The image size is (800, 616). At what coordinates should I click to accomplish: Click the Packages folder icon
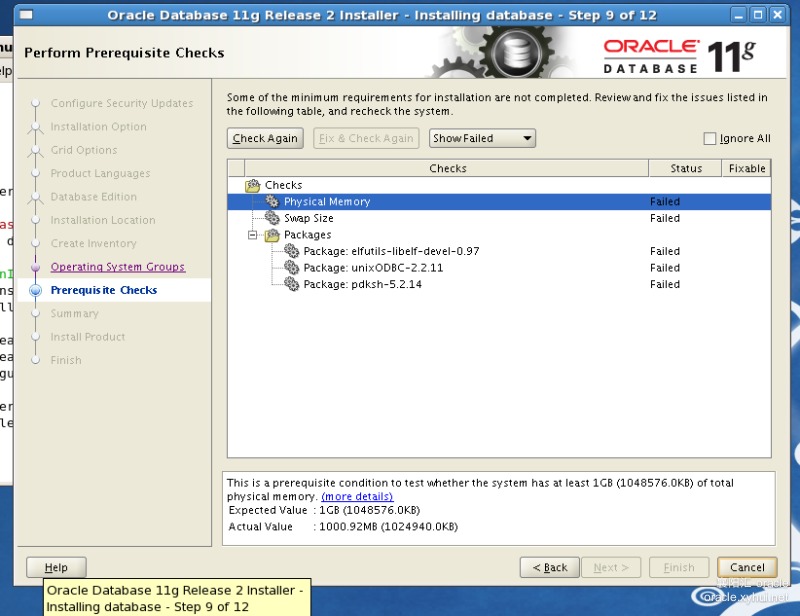click(x=272, y=235)
